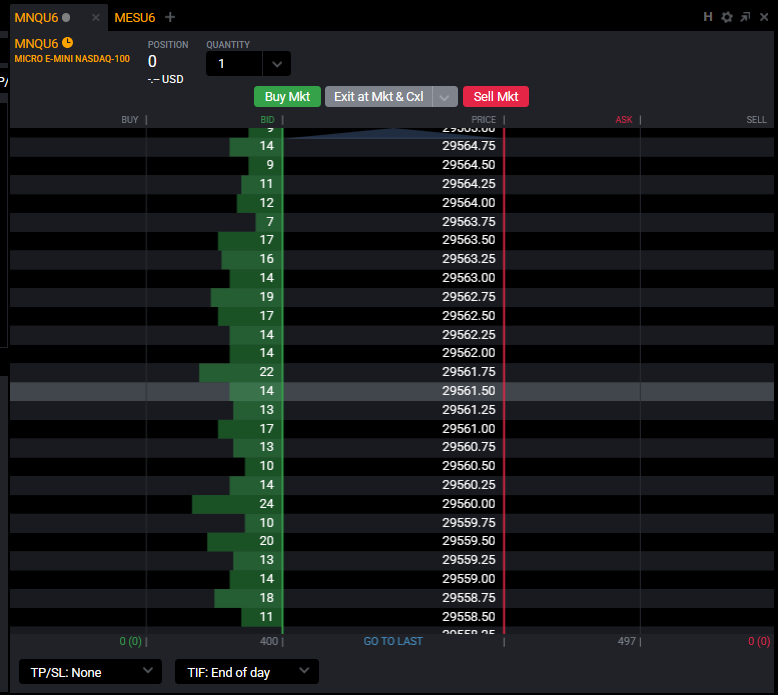
Task: Open the TIF: End of day dropdown
Action: tap(247, 672)
